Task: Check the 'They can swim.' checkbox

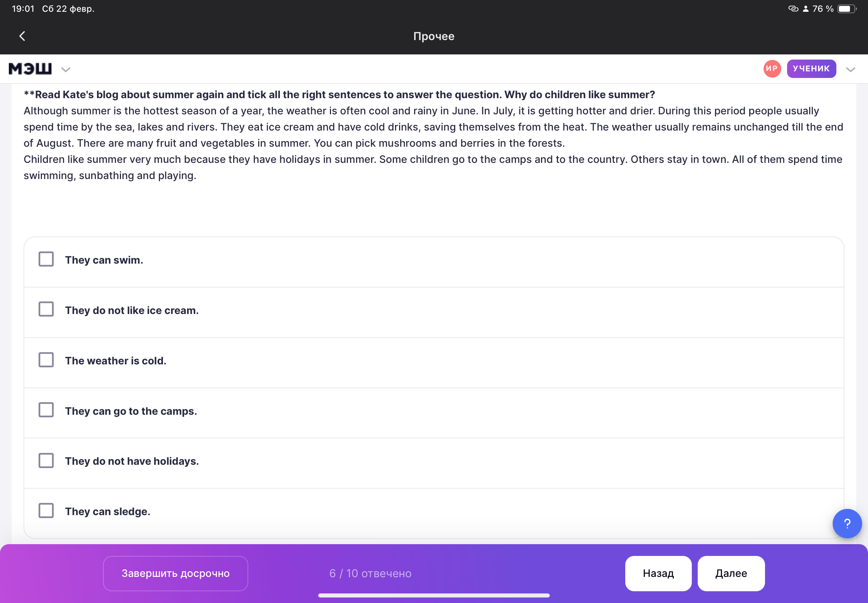Action: pyautogui.click(x=46, y=259)
